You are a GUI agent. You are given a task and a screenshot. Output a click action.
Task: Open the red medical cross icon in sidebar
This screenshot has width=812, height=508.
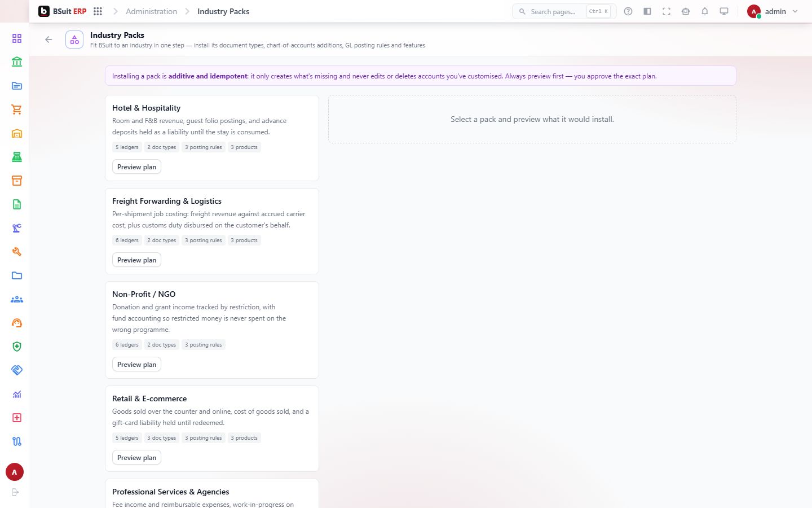click(17, 418)
